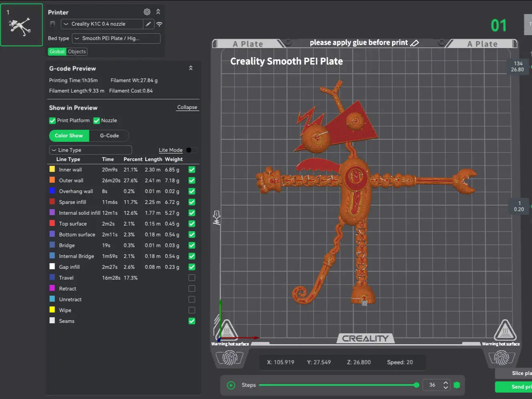The width and height of the screenshot is (532, 399).
Task: Uncheck the Overhang wall visibility checkbox
Action: click(x=192, y=191)
